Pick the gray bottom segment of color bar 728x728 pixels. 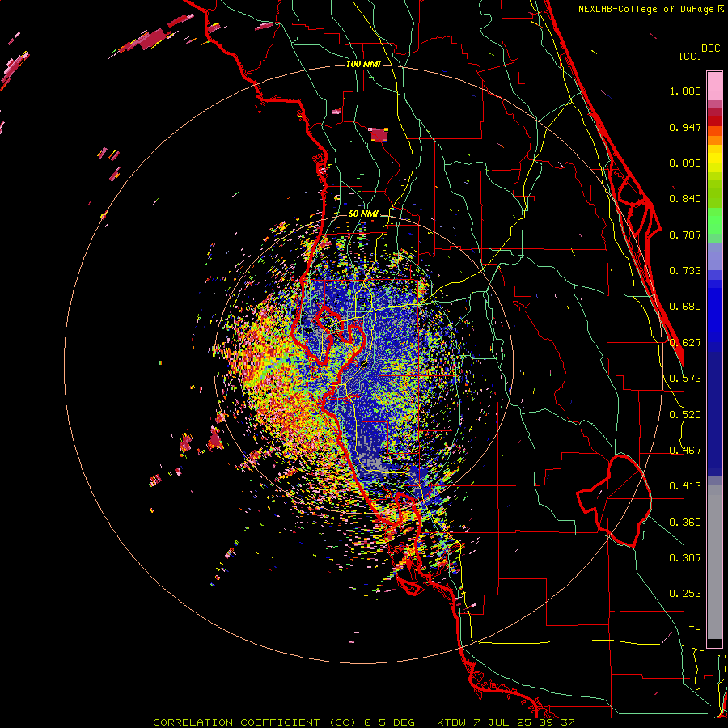point(714,562)
